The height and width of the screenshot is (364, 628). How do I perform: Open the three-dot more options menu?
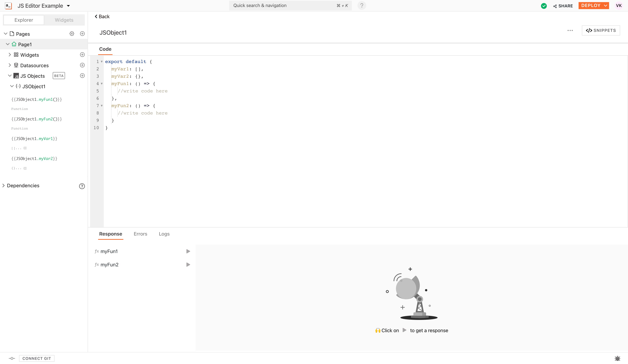pos(570,30)
